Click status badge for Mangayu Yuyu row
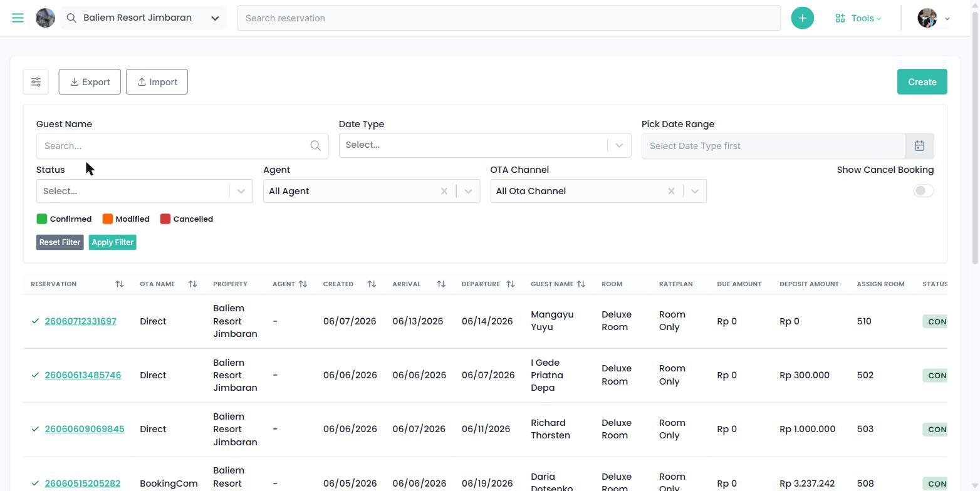Screen dimensions: 980x491 click(x=934, y=322)
